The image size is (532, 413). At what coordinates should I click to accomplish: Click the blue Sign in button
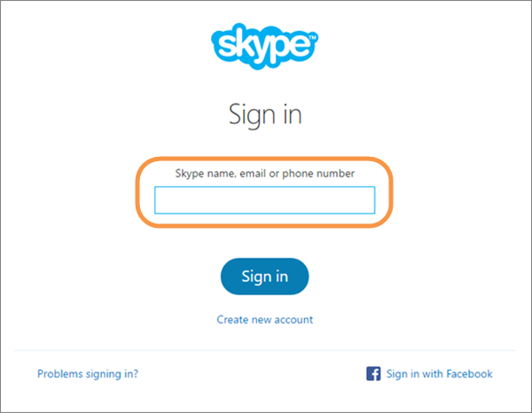tap(264, 277)
